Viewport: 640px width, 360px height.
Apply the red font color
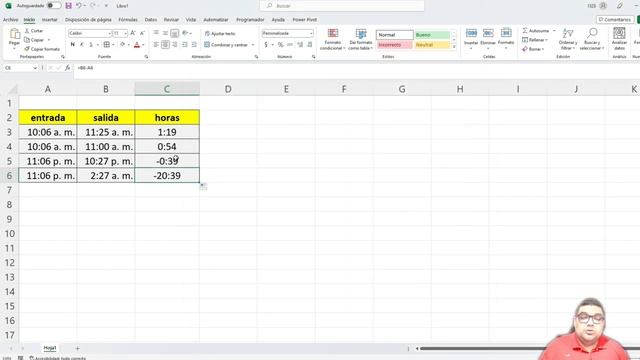click(137, 44)
